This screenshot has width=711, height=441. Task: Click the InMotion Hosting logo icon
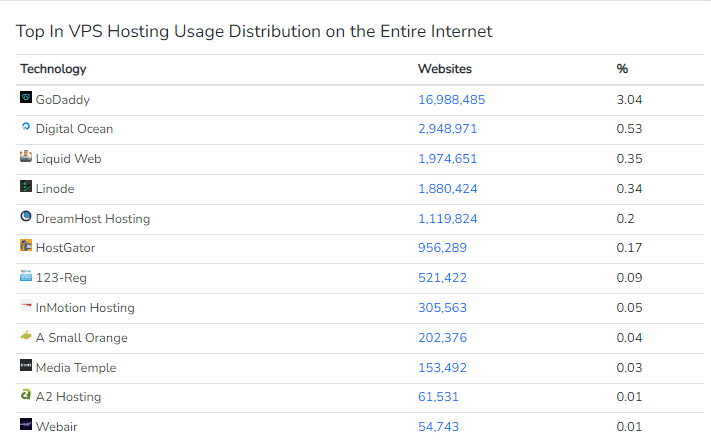click(x=26, y=305)
